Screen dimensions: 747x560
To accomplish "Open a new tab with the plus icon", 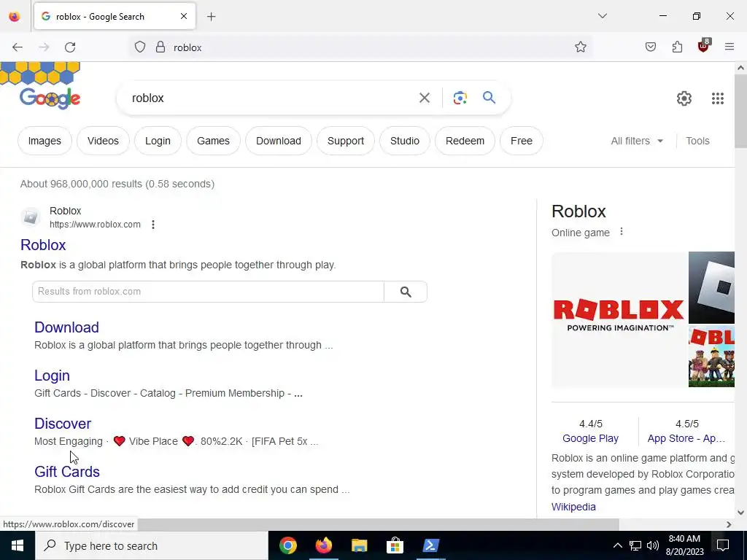I will pyautogui.click(x=212, y=17).
